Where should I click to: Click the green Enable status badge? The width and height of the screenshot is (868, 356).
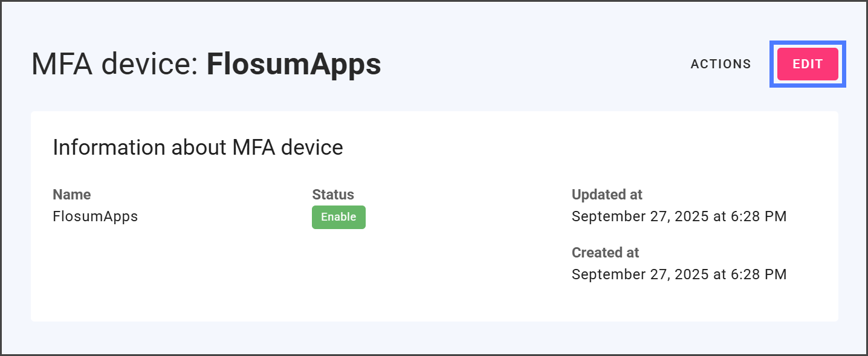(338, 217)
